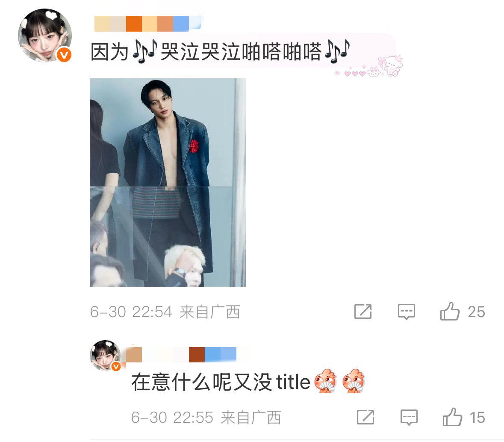Click the orange V verified badge on large avatar
504x442 pixels.
[64, 55]
